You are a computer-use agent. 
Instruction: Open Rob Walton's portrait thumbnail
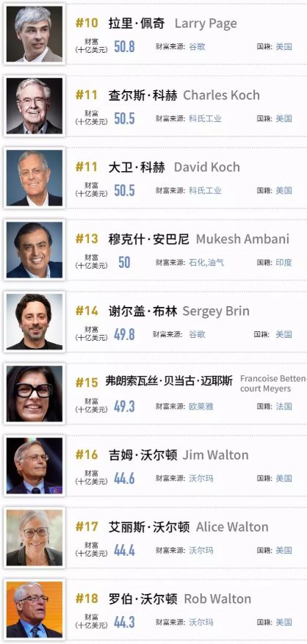click(35, 609)
